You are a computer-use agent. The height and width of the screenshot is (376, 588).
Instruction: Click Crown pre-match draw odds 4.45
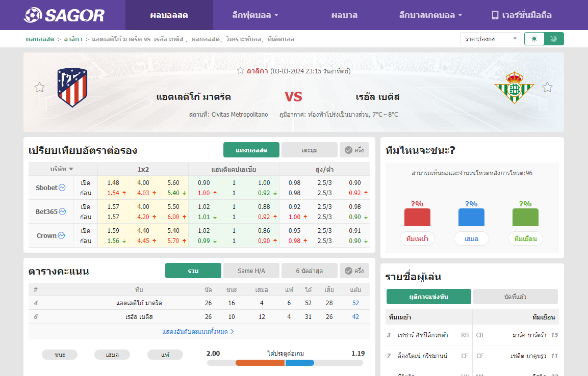click(x=143, y=241)
